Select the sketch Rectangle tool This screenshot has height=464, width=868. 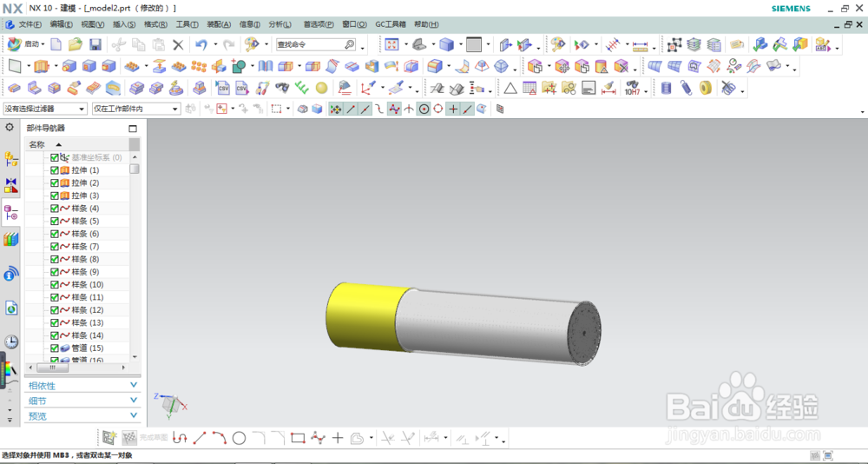click(x=298, y=439)
